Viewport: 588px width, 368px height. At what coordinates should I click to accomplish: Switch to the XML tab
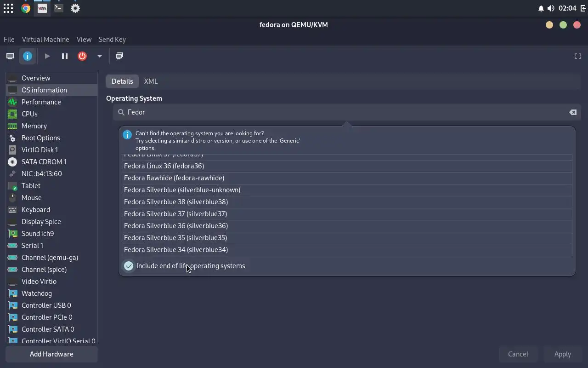point(151,81)
